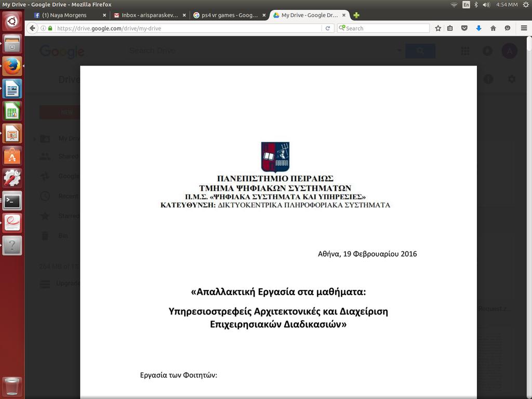
Task: Open new tab with plus icon
Action: pos(356,15)
